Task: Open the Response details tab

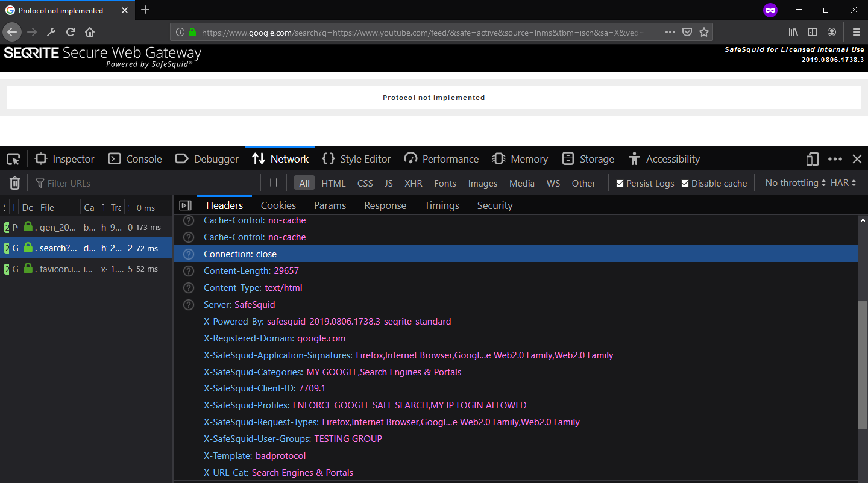Action: (385, 205)
